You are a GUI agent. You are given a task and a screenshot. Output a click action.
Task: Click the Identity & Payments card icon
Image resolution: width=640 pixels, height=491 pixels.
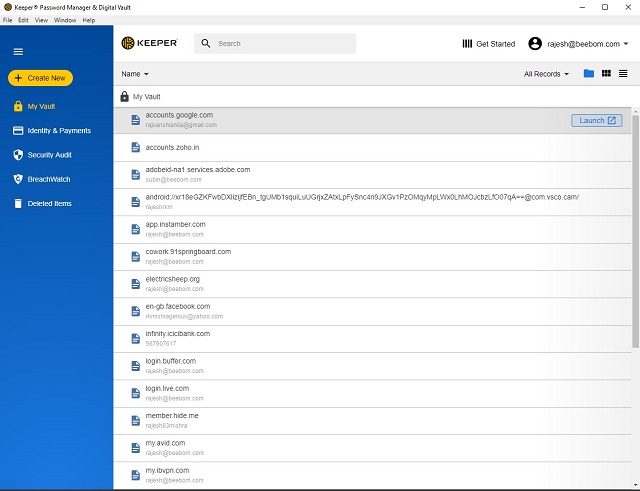[18, 131]
